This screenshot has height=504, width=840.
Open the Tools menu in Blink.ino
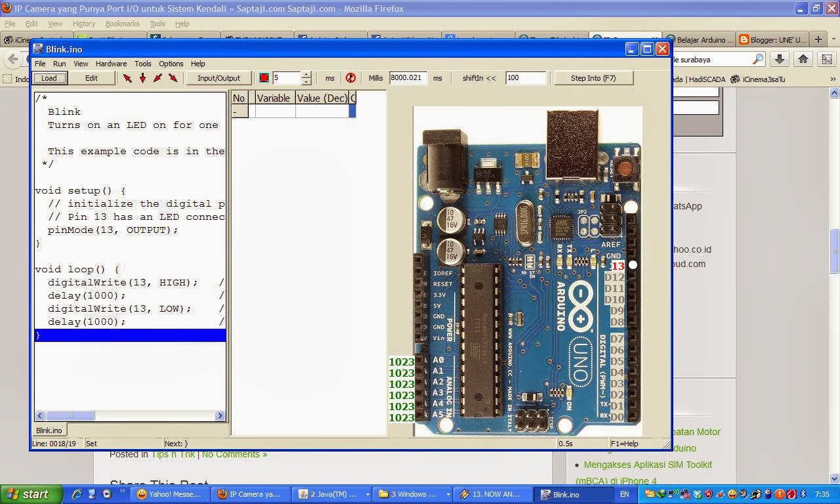coord(142,64)
